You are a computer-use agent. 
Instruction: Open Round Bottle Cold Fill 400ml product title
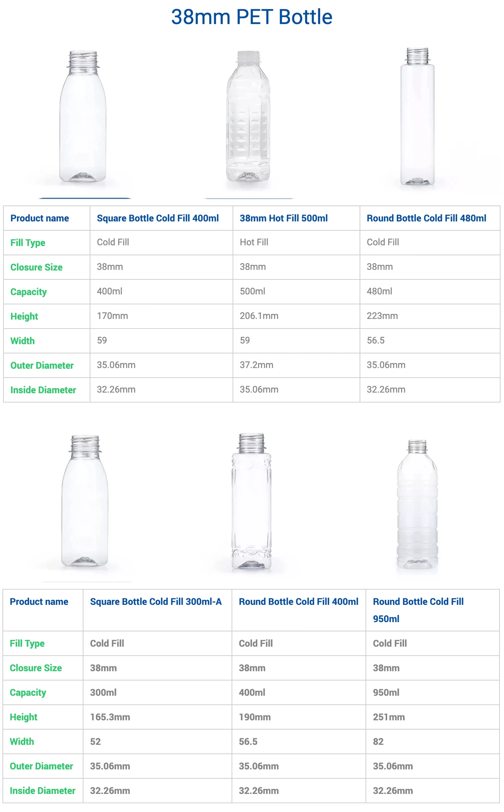point(299,602)
